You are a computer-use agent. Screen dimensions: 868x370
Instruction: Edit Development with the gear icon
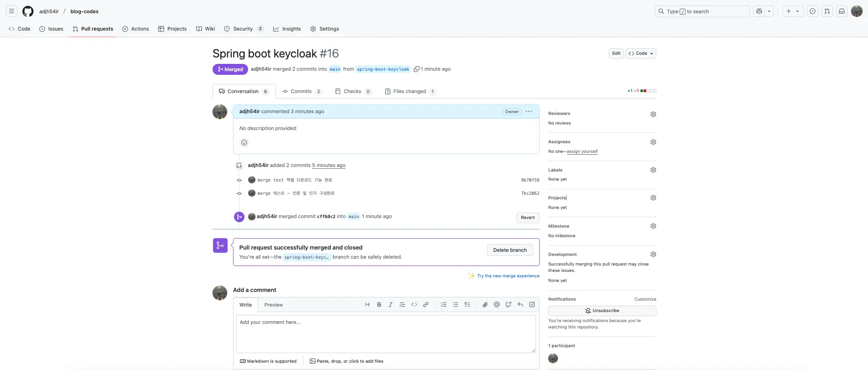coord(653,255)
